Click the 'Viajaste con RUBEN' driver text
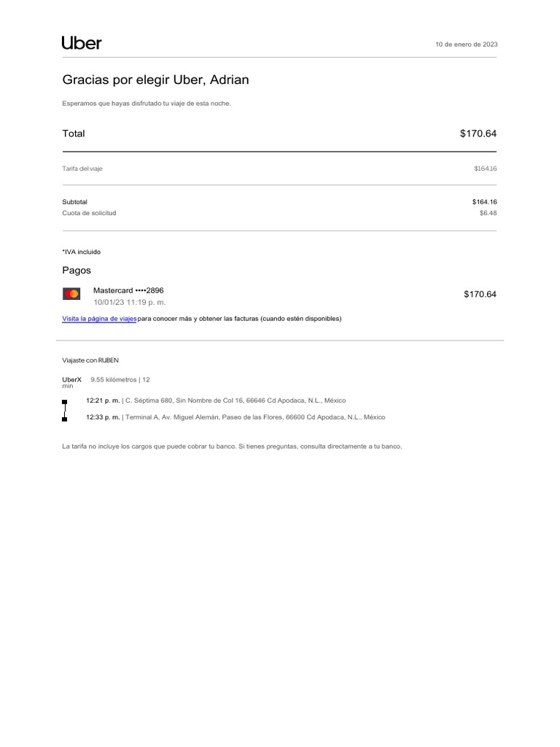This screenshot has height=747, width=560. 90,360
